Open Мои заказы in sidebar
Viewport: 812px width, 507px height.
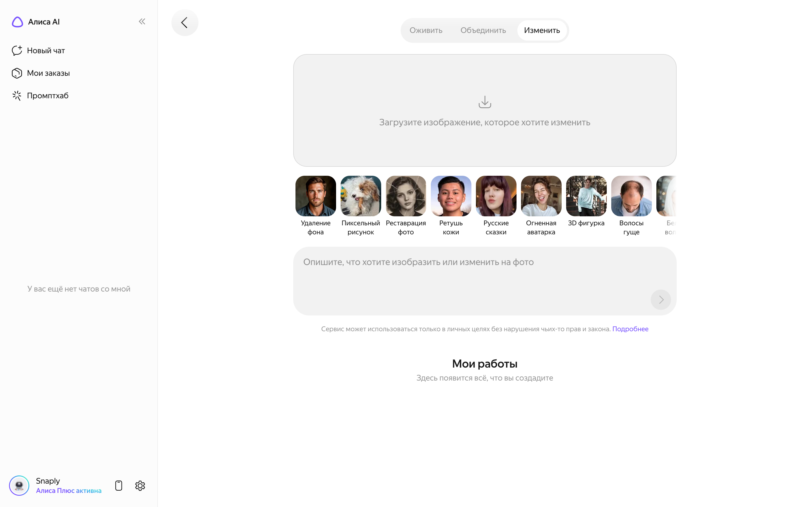click(41, 73)
